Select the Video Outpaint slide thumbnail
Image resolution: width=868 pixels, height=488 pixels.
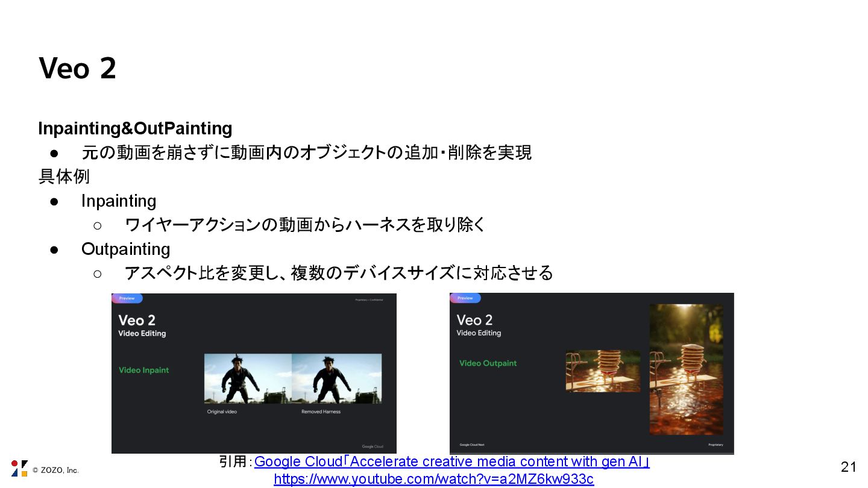(592, 374)
